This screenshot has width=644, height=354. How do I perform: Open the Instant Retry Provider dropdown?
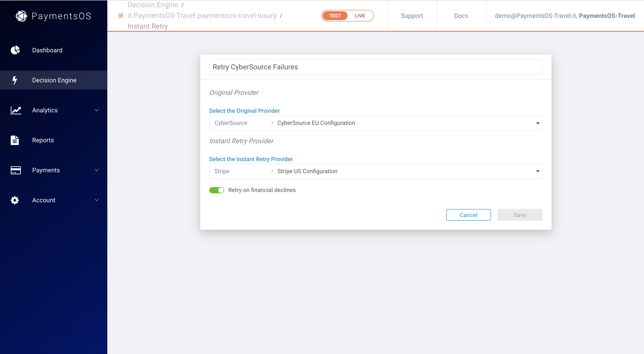tap(375, 171)
